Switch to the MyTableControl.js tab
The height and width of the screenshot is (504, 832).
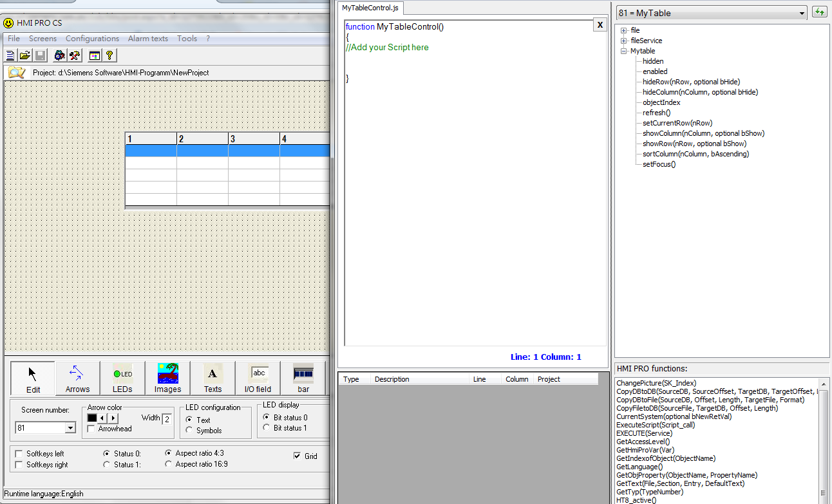click(x=370, y=8)
